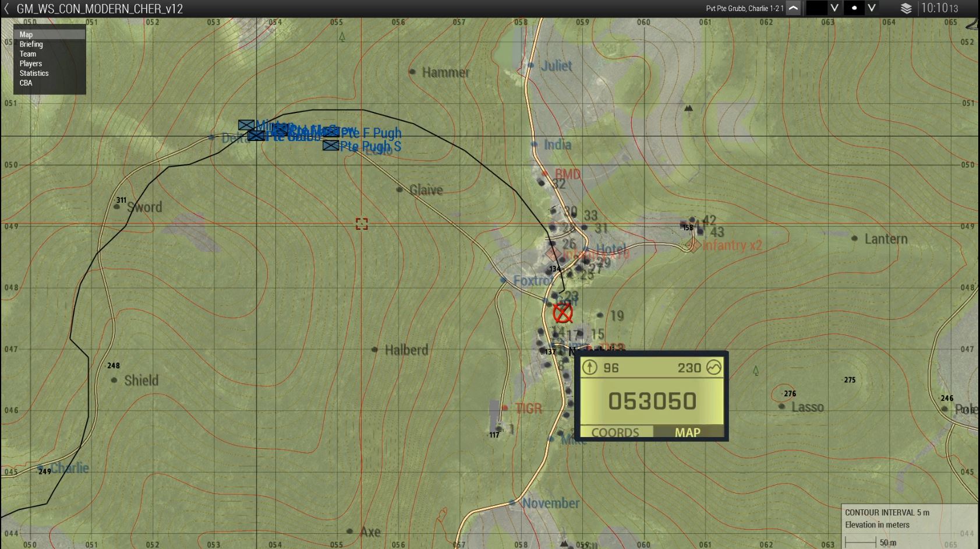Click the back arrow beside mission name
This screenshot has height=549, width=980.
[7, 9]
